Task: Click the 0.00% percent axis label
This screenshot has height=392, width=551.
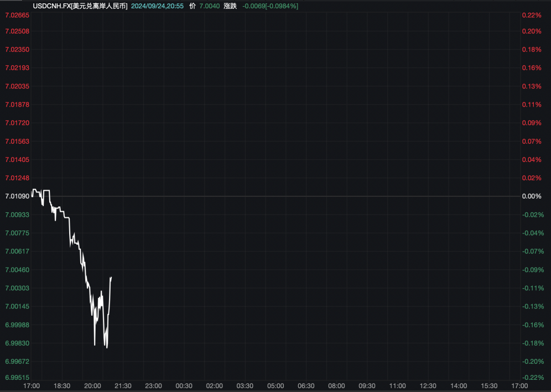Action: tap(532, 196)
